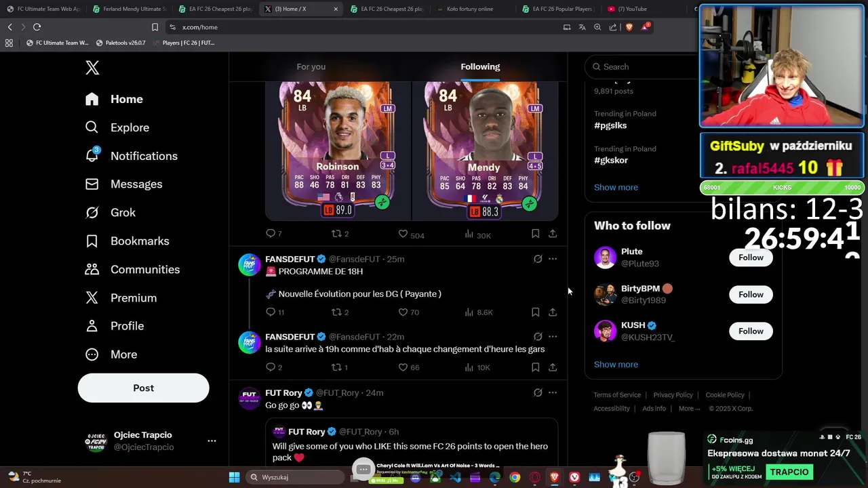Open the FANSDEFUT profile avatar at 25m post

pos(250,264)
